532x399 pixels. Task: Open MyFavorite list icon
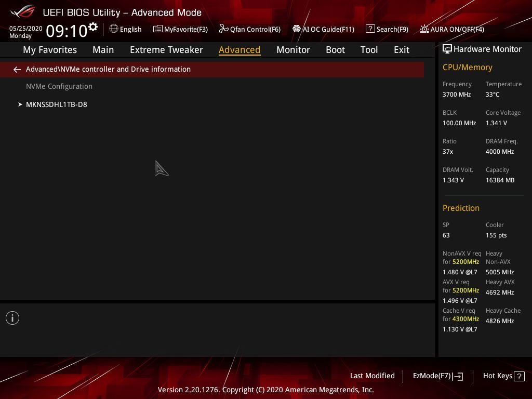158,29
